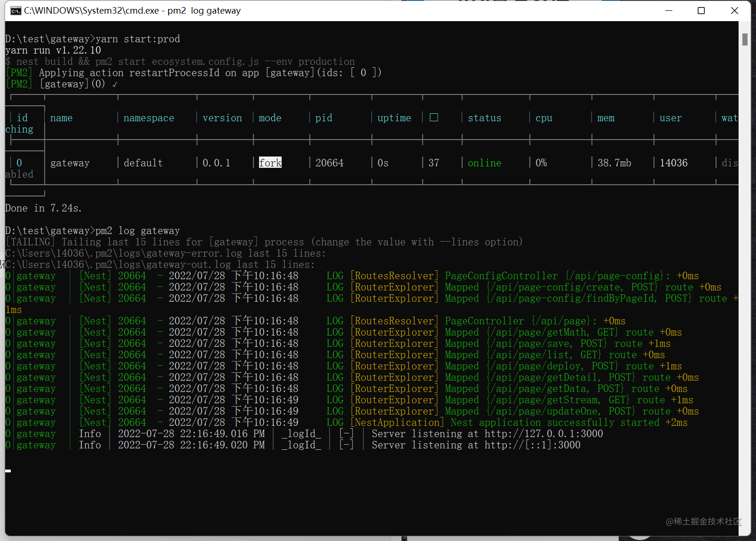Click the 'yarn start:prod' command text
Screen dimensions: 756x541
pyautogui.click(x=137, y=39)
